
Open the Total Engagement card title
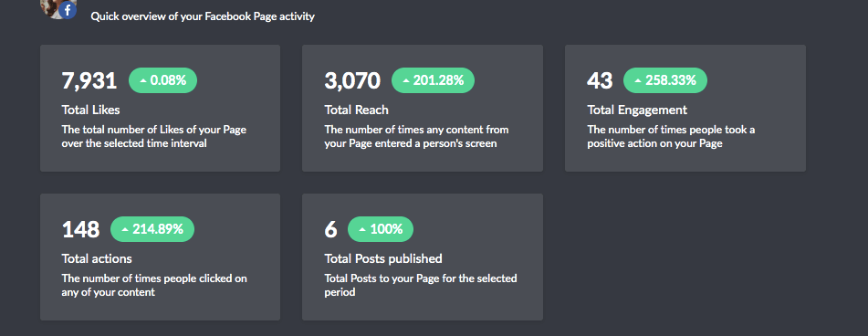click(x=637, y=110)
